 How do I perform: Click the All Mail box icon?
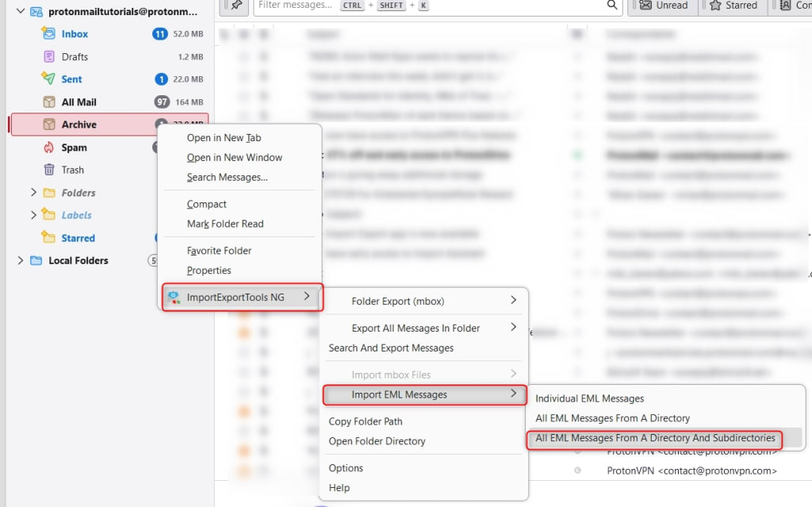[48, 102]
